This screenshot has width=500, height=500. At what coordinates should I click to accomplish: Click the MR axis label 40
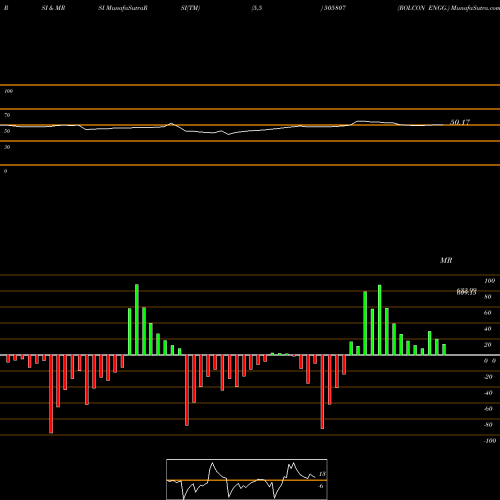(488, 329)
